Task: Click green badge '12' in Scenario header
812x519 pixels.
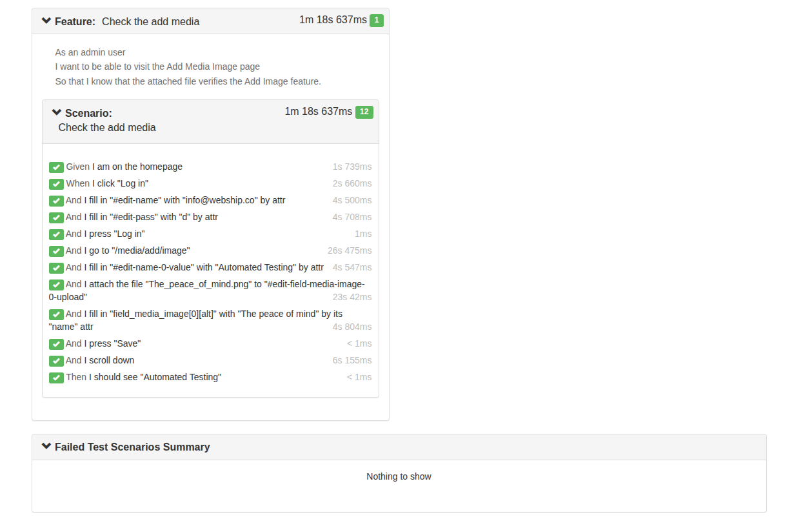Action: point(364,112)
